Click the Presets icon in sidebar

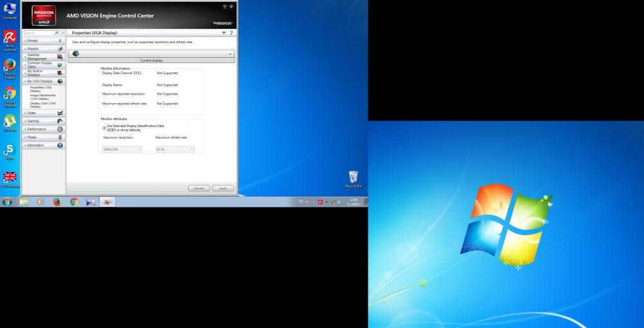[61, 48]
